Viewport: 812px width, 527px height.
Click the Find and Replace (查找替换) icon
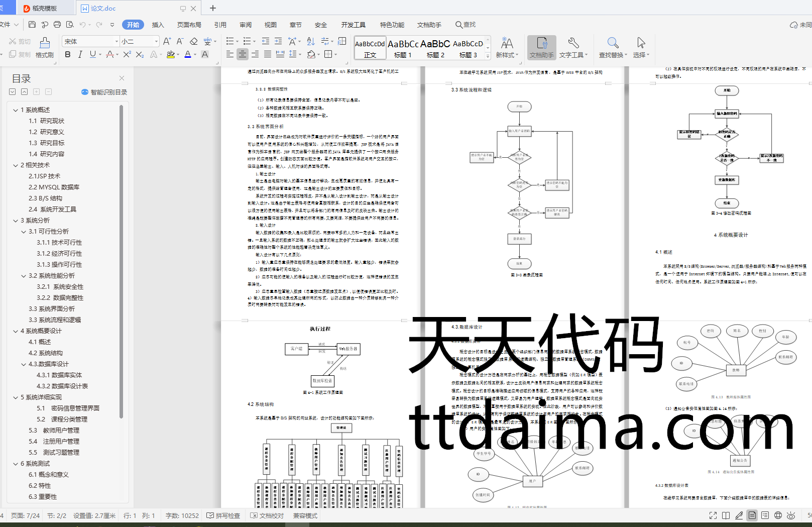pos(612,47)
